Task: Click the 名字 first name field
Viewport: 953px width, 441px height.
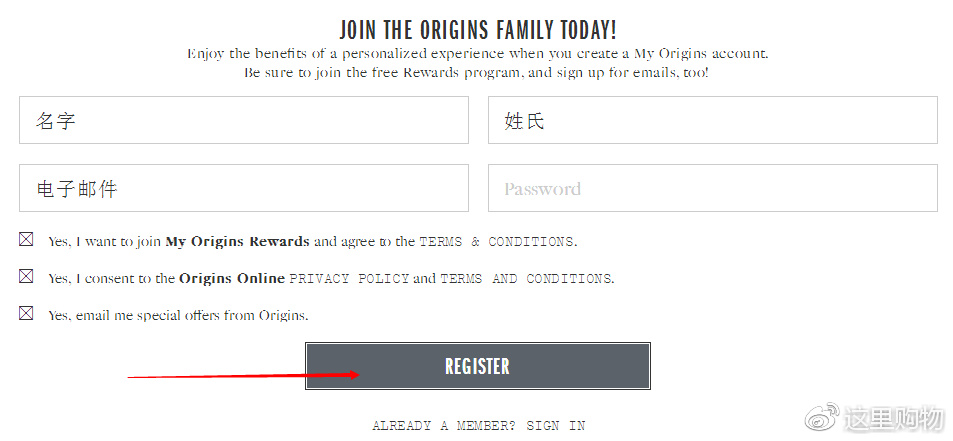Action: point(244,120)
